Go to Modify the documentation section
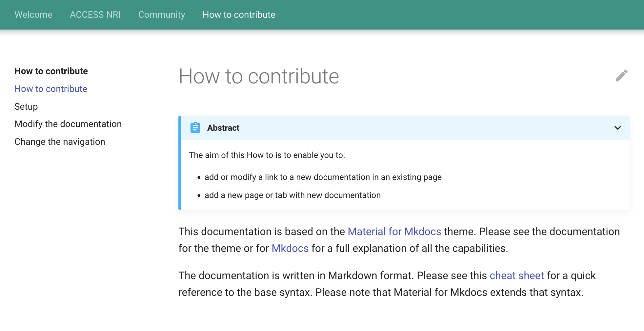 click(x=68, y=124)
